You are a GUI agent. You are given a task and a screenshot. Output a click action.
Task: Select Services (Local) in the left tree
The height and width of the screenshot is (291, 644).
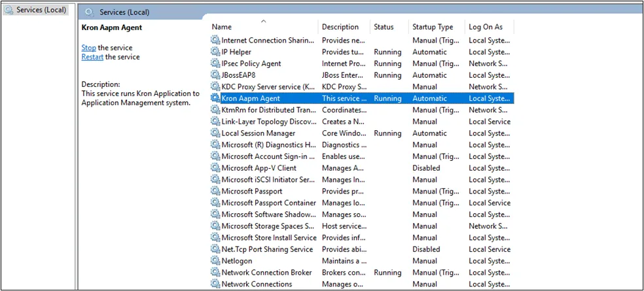click(41, 9)
